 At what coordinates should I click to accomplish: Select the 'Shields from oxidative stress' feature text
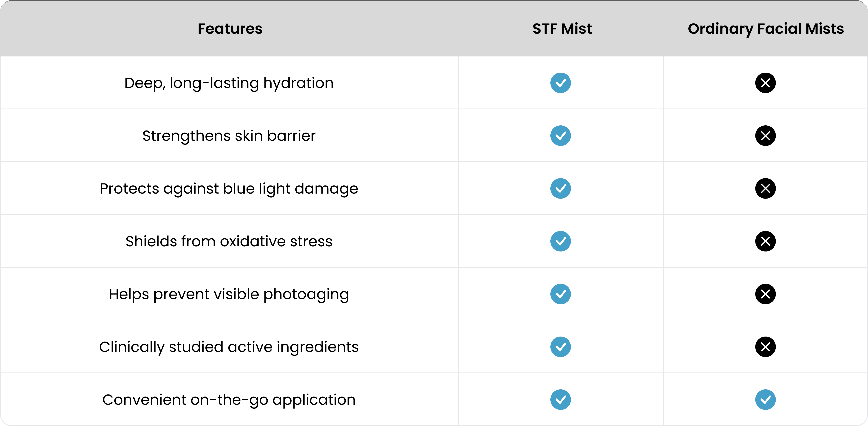pos(229,241)
